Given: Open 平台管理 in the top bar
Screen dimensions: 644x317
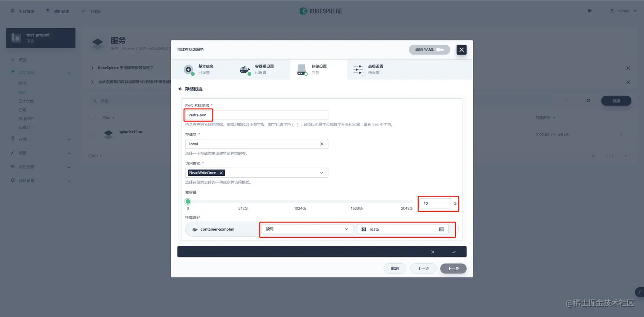Looking at the screenshot, I should [22, 11].
